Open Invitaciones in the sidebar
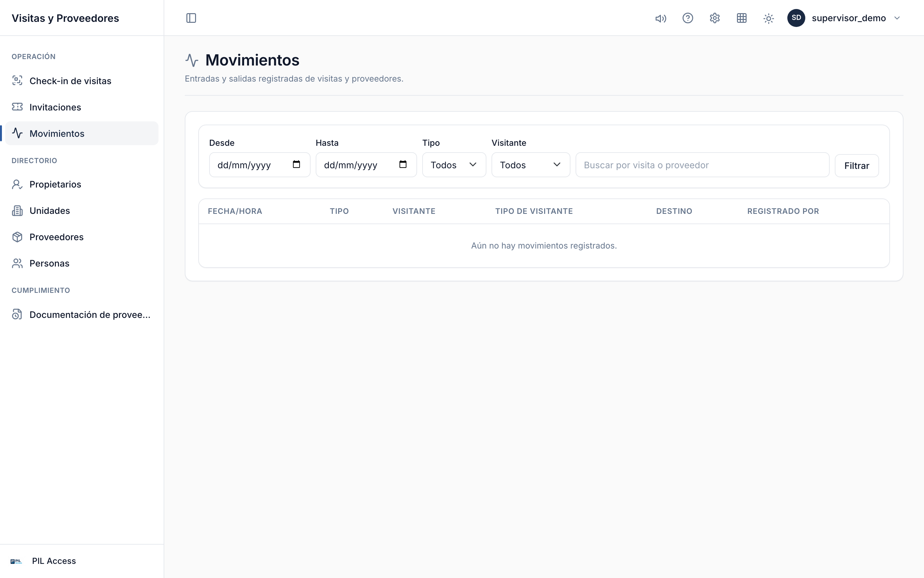 tap(82, 107)
